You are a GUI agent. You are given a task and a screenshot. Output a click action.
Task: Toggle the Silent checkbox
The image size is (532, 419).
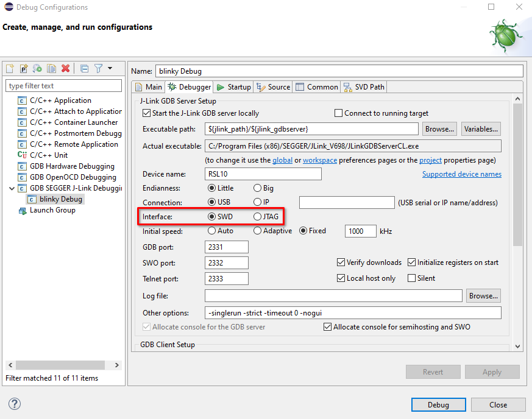pyautogui.click(x=412, y=278)
